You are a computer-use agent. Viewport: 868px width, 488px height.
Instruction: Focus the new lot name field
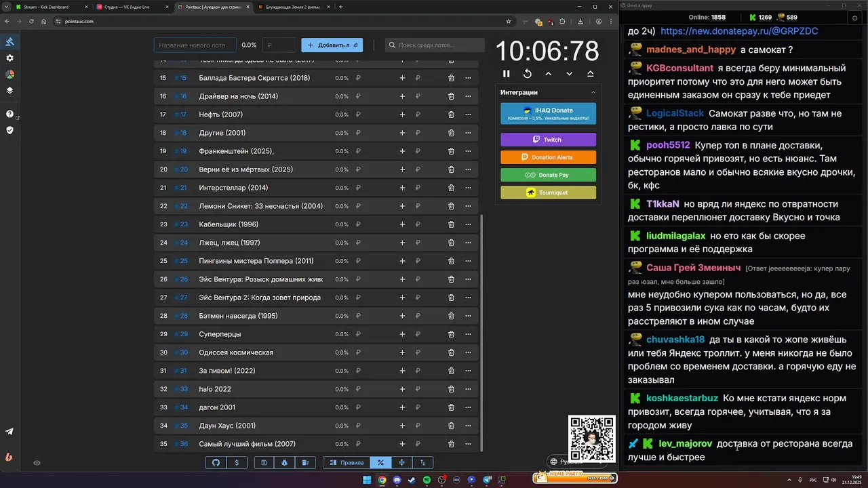click(195, 45)
